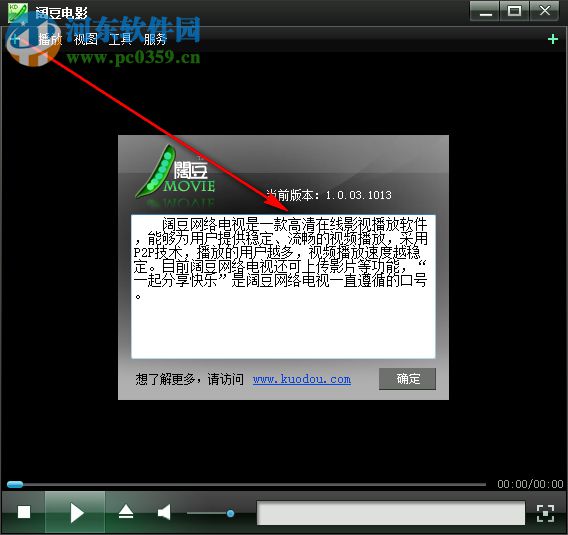Click the 阔豆电影 app icon in title bar

18,12
